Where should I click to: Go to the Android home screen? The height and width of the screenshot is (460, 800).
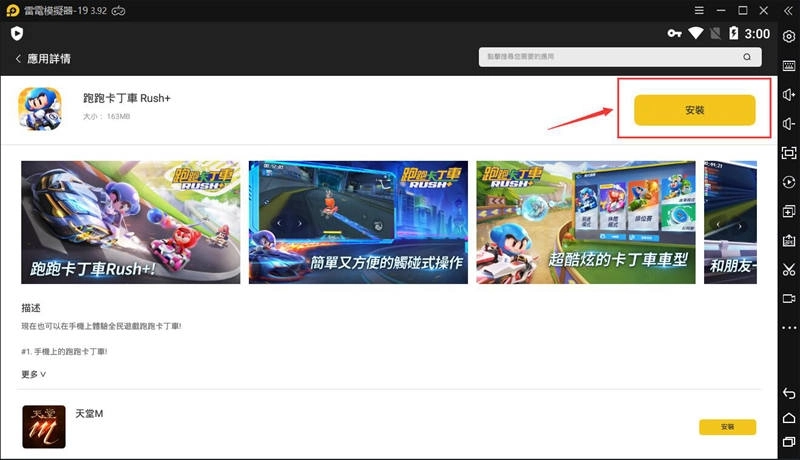789,417
